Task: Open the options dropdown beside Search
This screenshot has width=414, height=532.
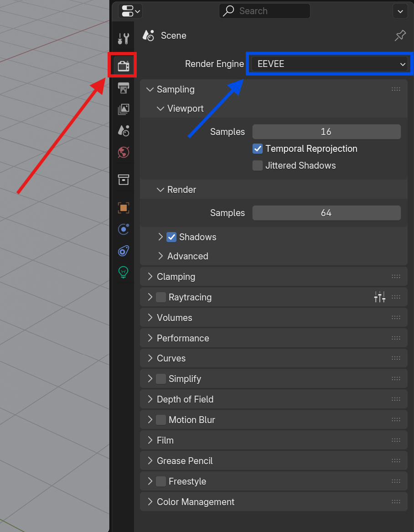Action: pyautogui.click(x=400, y=11)
